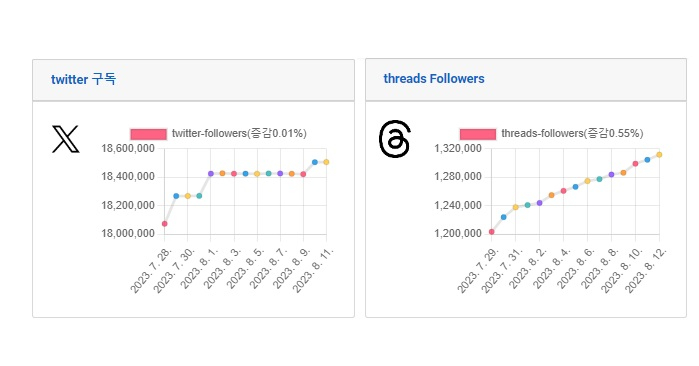Click the twitter-followers legend label

tap(239, 133)
